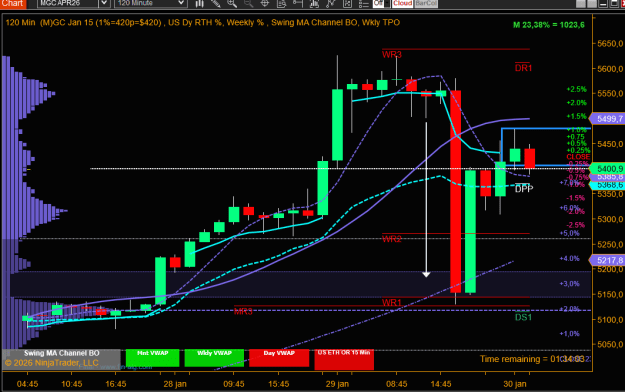Image resolution: width=625 pixels, height=392 pixels.
Task: Toggle the US ETH OR 15 Min button
Action: click(x=344, y=359)
